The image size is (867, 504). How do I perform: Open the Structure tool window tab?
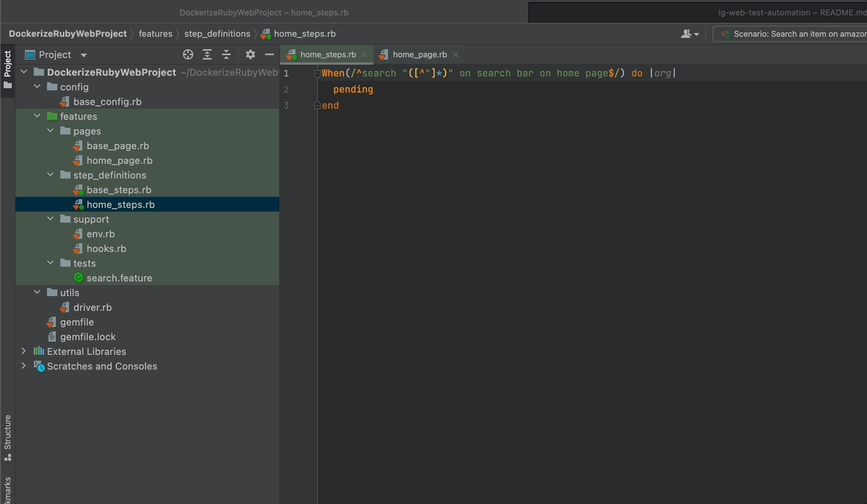click(7, 438)
